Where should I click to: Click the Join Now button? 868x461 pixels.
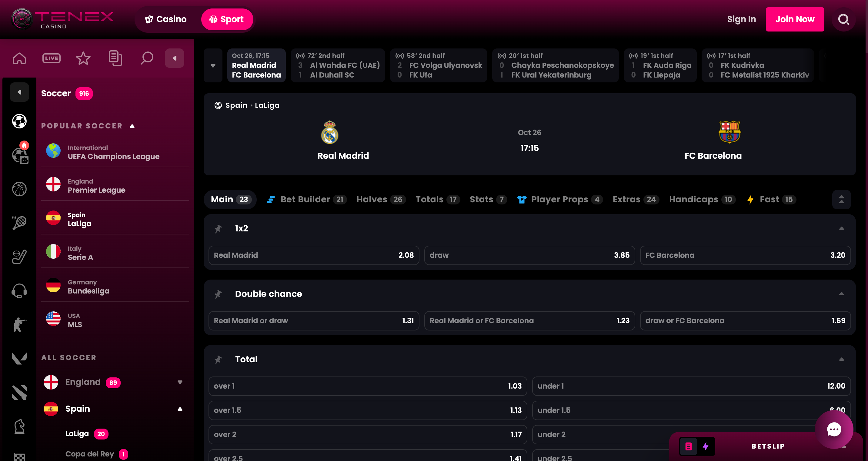click(x=795, y=19)
